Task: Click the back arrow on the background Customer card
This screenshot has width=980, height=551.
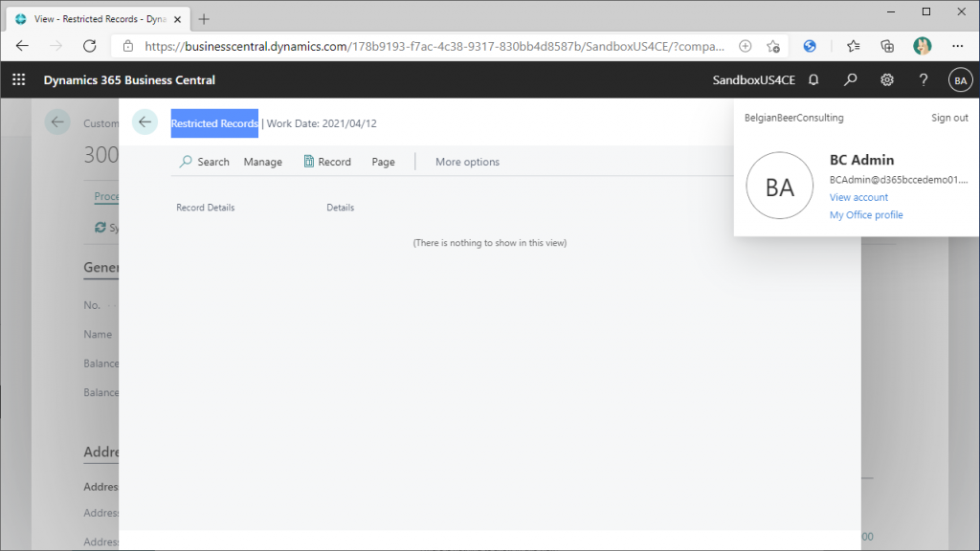Action: 57,122
